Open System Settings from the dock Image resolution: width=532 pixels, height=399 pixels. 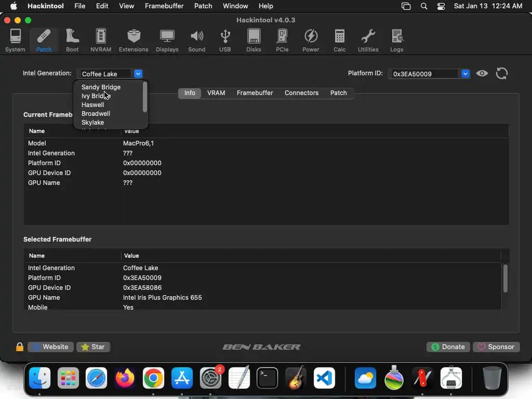[210, 378]
